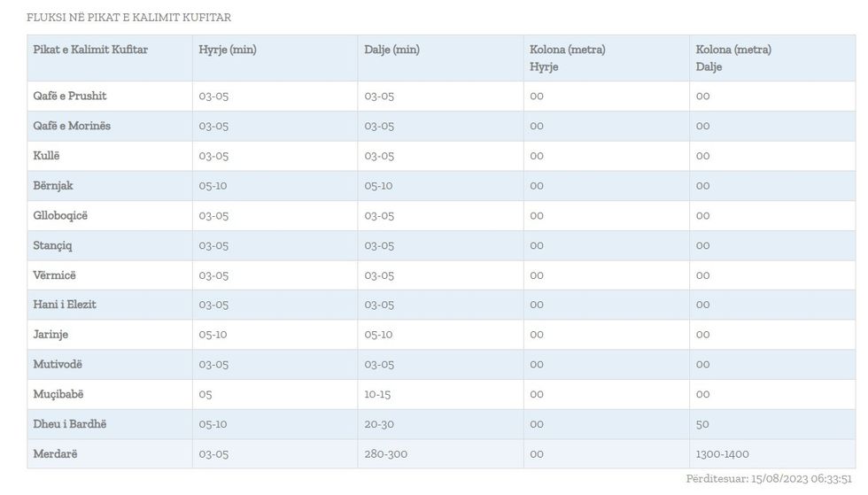Click the 'Pikat e Kalimit Kufitar' column header
Viewport: 868px width, 495px height.
90,50
